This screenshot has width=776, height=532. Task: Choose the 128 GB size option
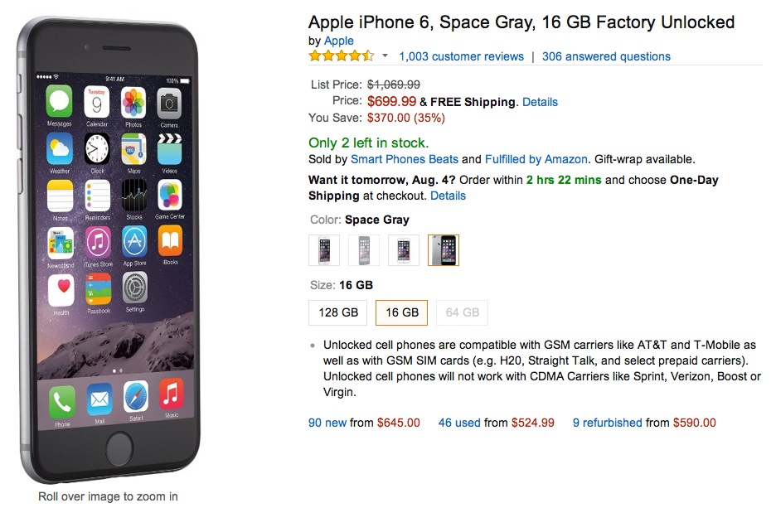pos(338,312)
